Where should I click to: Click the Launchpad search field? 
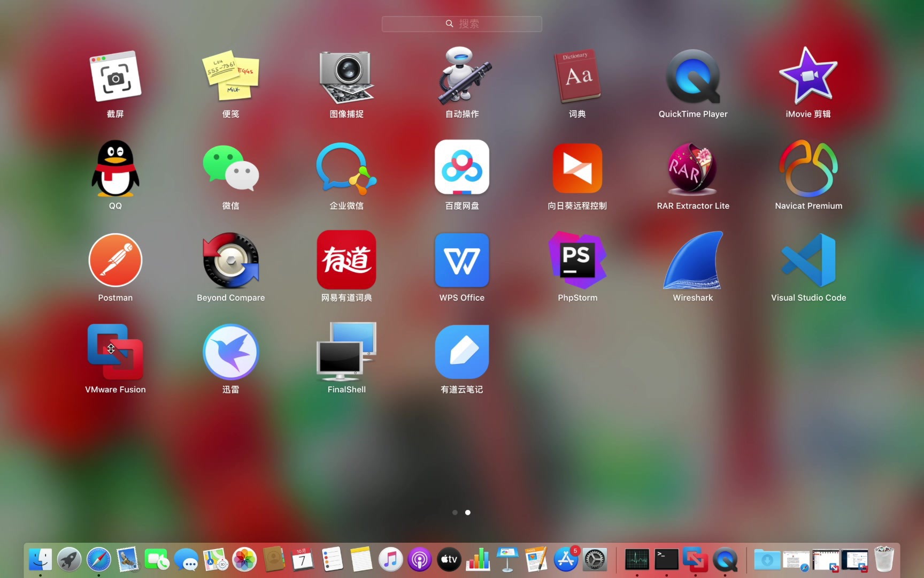pyautogui.click(x=461, y=24)
